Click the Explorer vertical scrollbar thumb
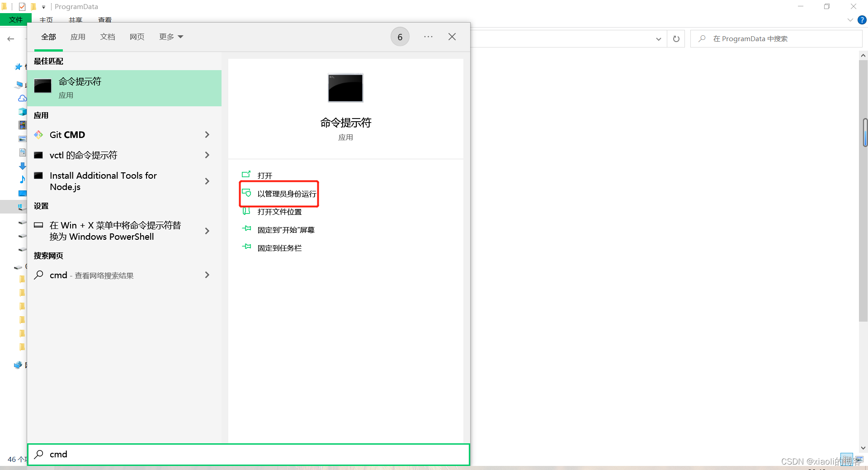 tap(863, 190)
